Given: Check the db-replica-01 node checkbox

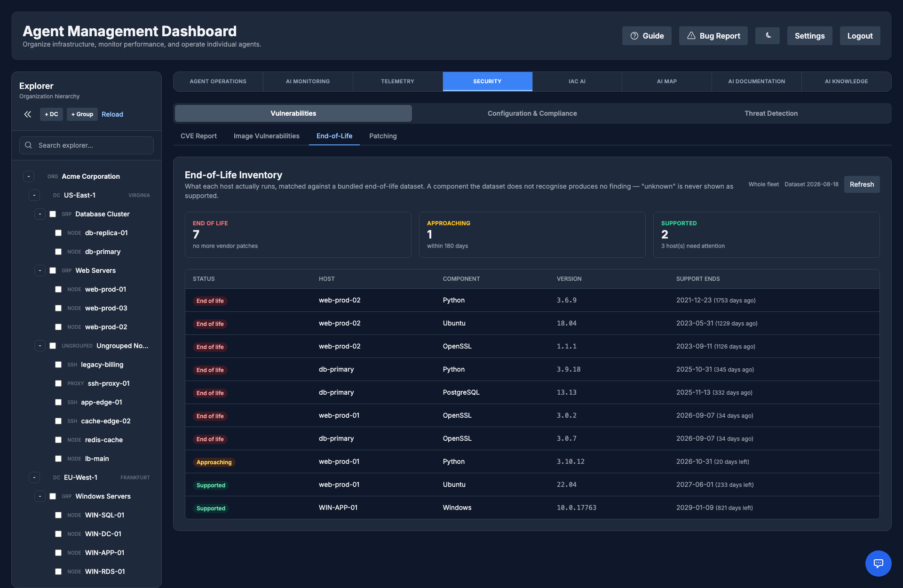Looking at the screenshot, I should pos(58,233).
